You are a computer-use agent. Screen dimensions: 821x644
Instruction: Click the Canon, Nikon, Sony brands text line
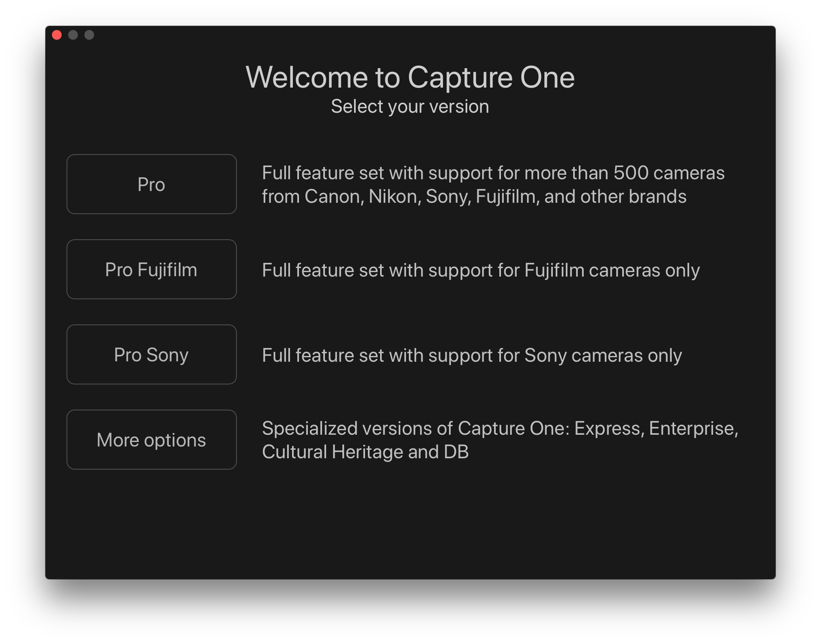click(474, 197)
